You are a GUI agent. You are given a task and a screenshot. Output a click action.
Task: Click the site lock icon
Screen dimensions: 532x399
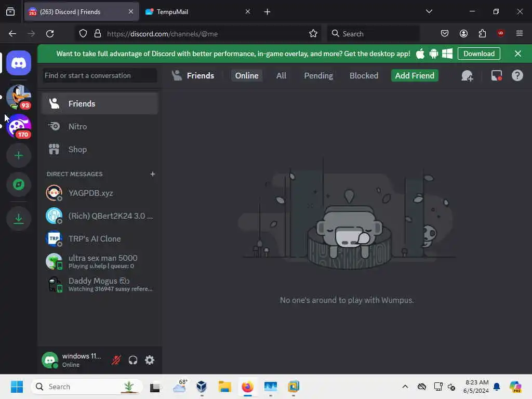coord(98,34)
